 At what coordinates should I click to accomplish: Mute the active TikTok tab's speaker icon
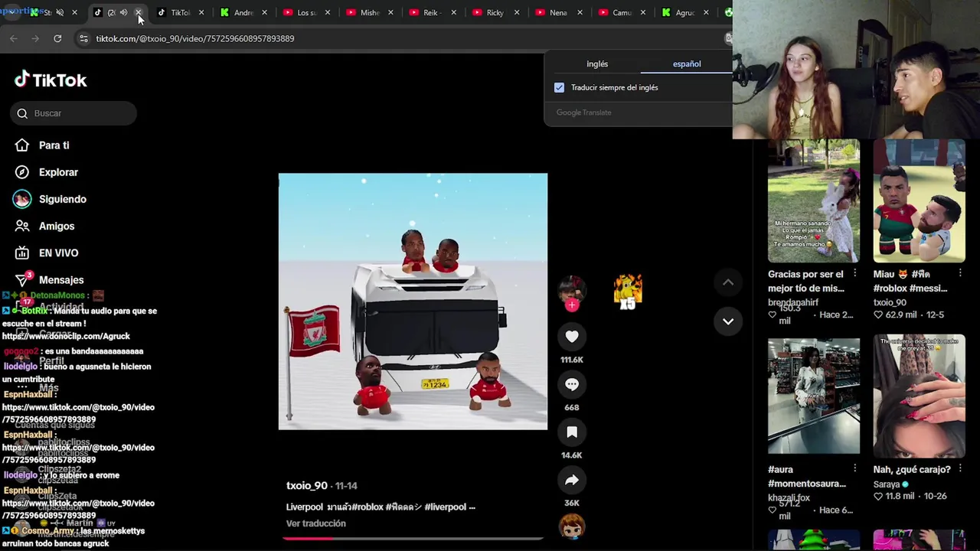pyautogui.click(x=123, y=12)
